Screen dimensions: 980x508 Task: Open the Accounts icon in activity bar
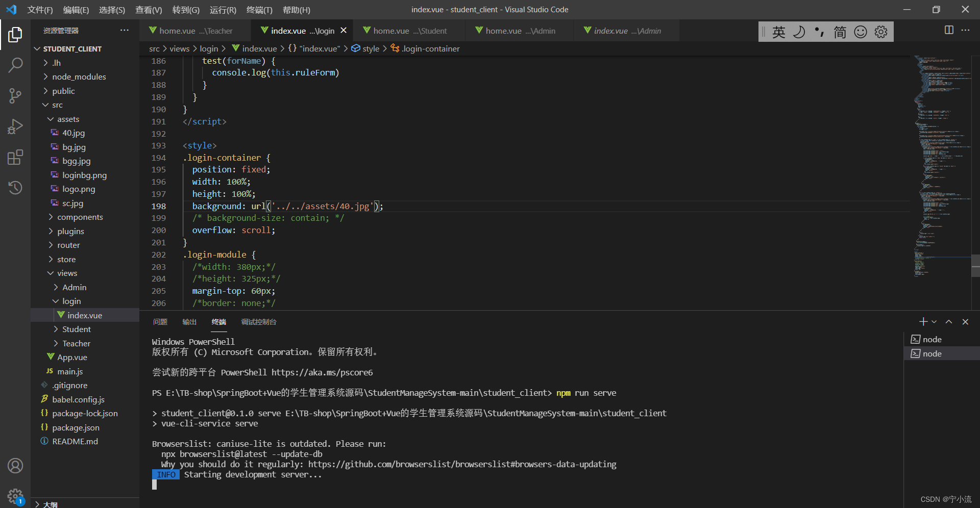[x=15, y=466]
